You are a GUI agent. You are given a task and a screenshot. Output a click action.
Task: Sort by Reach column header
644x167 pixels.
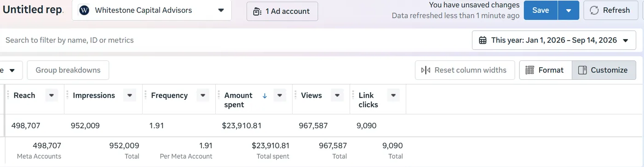click(24, 95)
